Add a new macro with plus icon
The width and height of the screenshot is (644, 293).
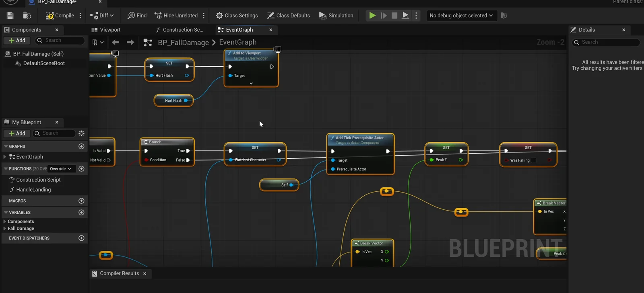pos(81,201)
